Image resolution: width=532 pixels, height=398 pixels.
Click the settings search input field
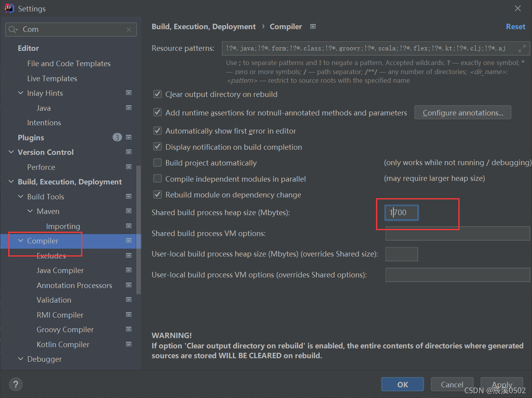71,30
